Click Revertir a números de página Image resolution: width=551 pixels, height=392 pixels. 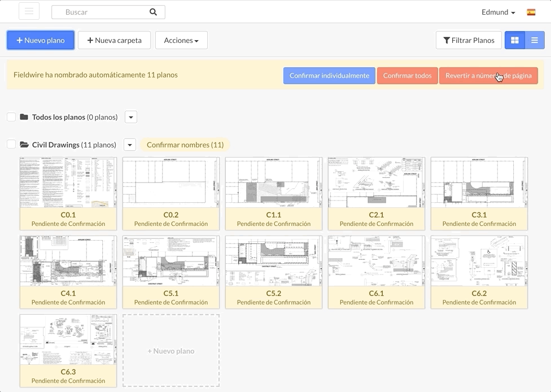[x=488, y=75]
